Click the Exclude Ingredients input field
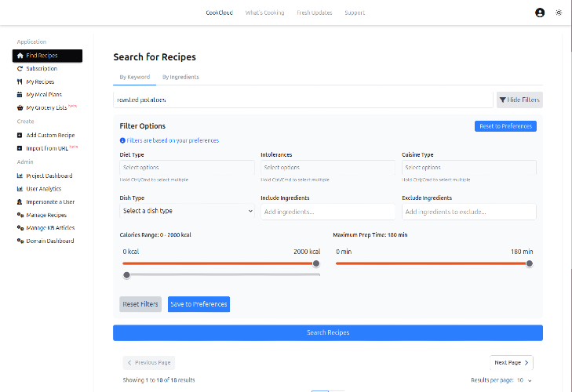Viewport: 572px width, 392px height. pos(469,212)
